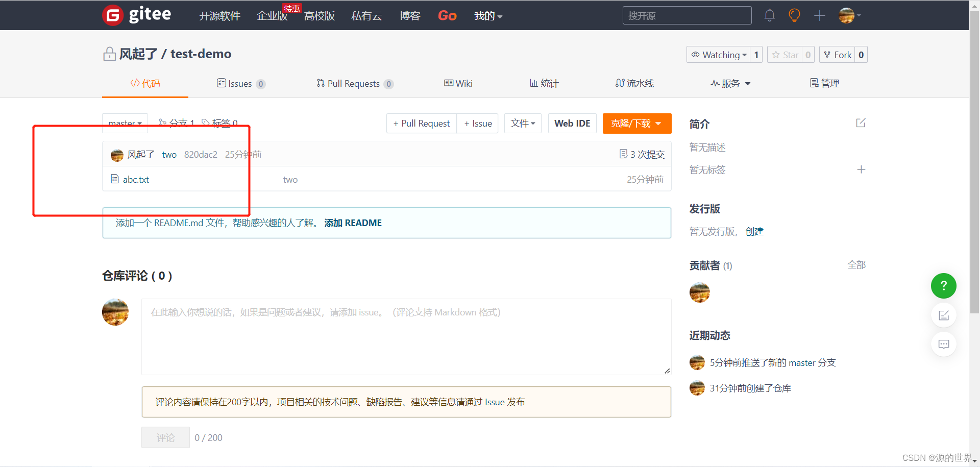Open the 3 次提交 commits history link

(642, 154)
